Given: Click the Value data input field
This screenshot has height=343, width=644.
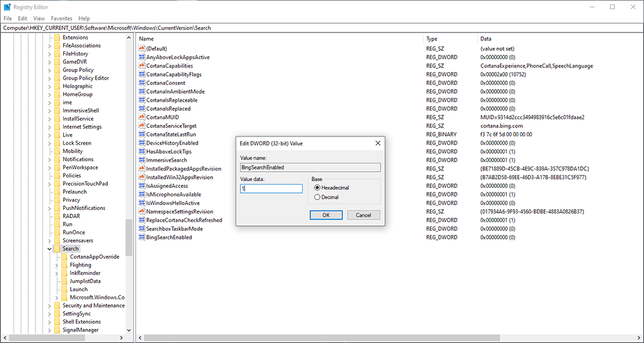Looking at the screenshot, I should pos(272,189).
